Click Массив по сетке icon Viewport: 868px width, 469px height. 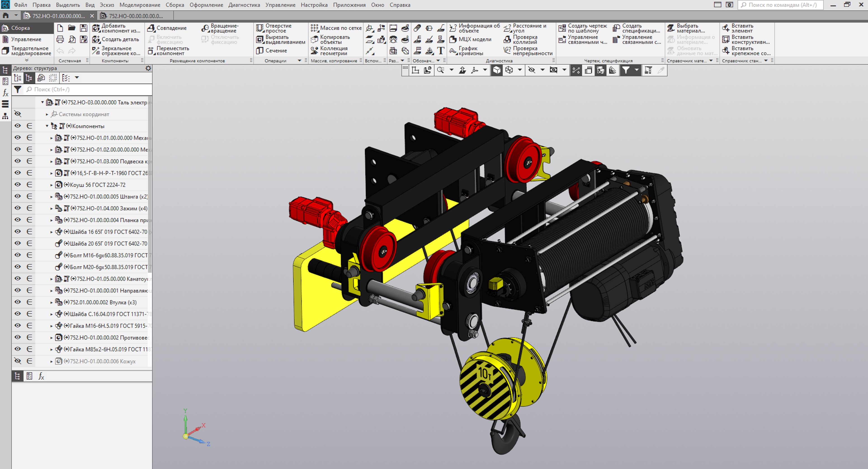[x=314, y=28]
